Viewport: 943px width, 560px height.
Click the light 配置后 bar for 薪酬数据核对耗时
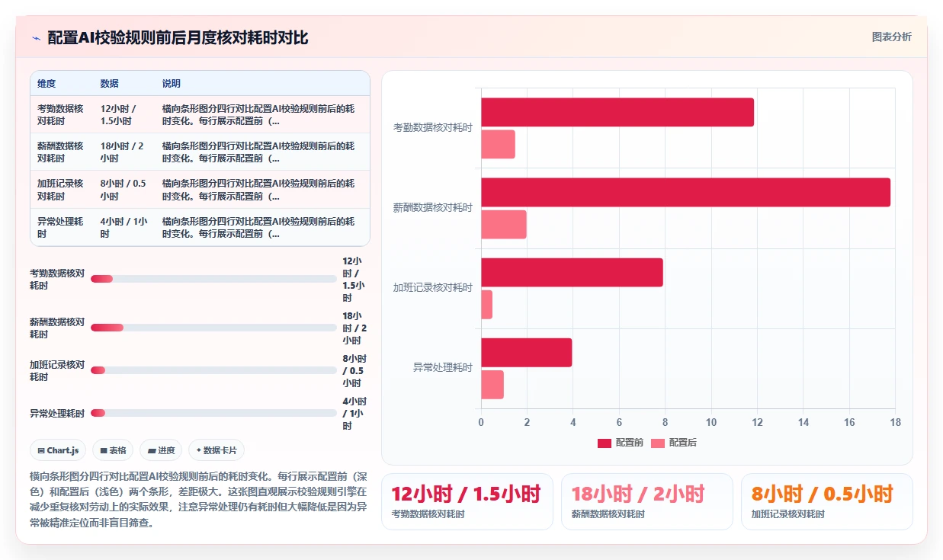(x=504, y=224)
